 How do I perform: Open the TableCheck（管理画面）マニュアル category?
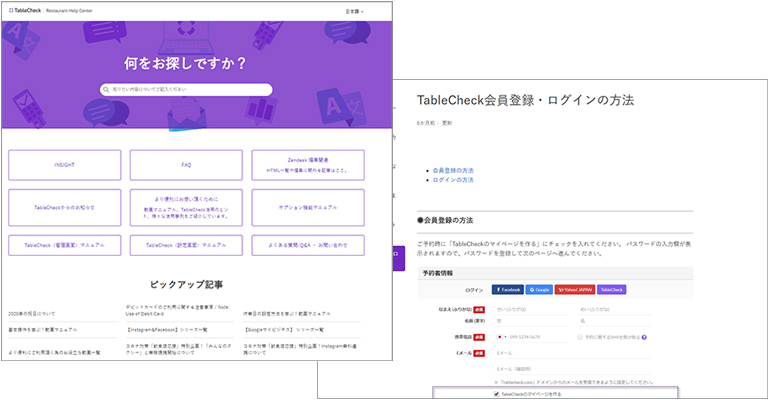point(64,245)
